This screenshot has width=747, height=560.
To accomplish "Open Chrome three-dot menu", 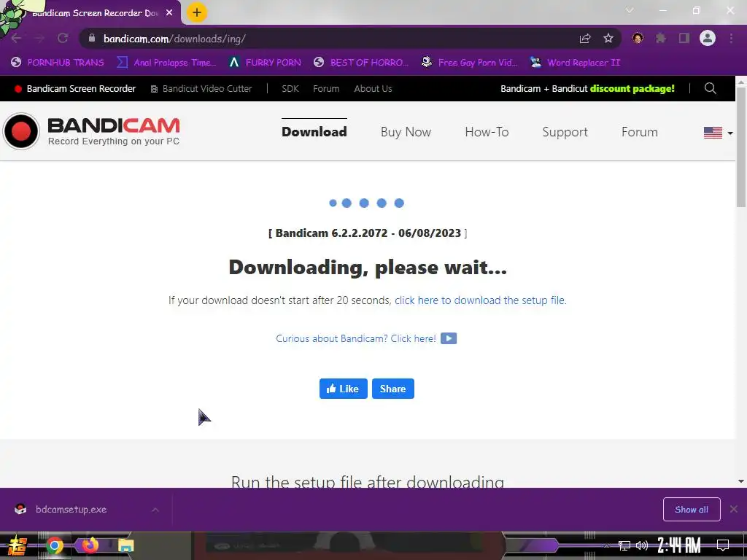I will (731, 38).
